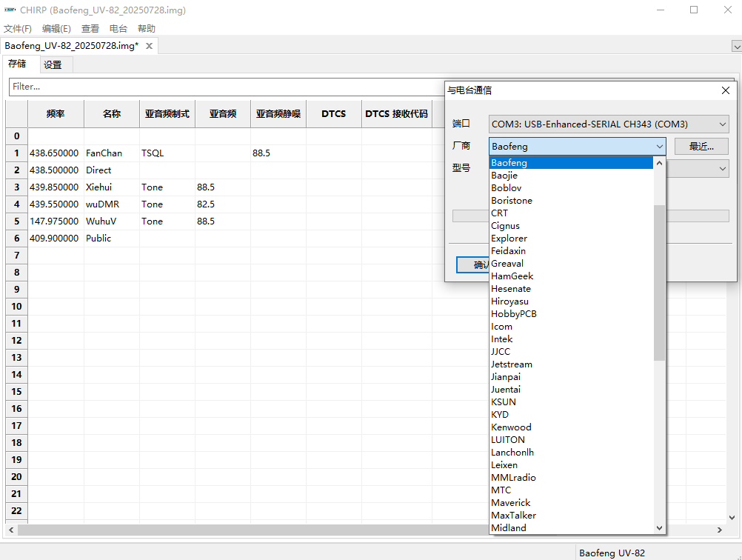
Task: Pick JJCC from vendor list
Action: pos(571,352)
